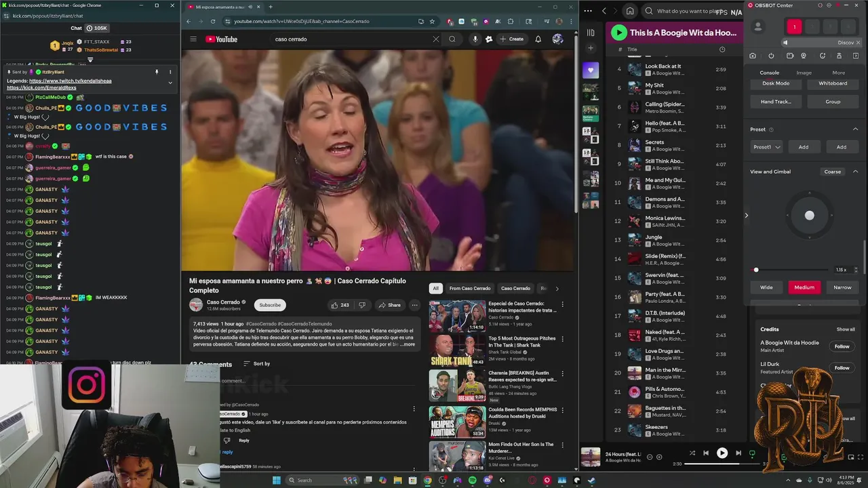The height and width of the screenshot is (488, 868).
Task: Take snapshot in OBSBOT Center
Action: 753,56
